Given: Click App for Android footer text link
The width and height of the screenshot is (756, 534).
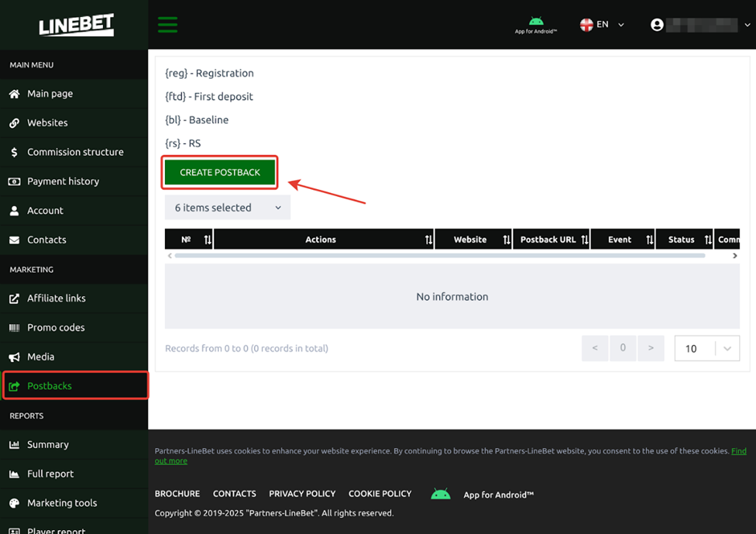Looking at the screenshot, I should coord(499,495).
